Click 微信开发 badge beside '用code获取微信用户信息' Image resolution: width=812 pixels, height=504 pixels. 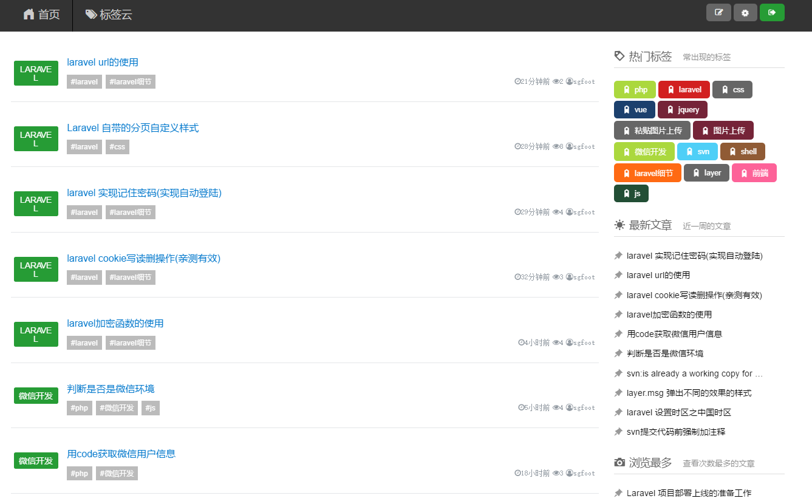pos(36,461)
